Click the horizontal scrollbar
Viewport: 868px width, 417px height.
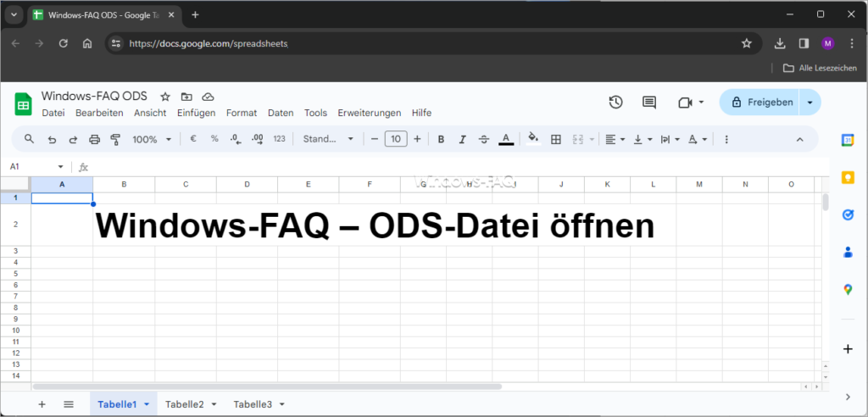click(267, 386)
